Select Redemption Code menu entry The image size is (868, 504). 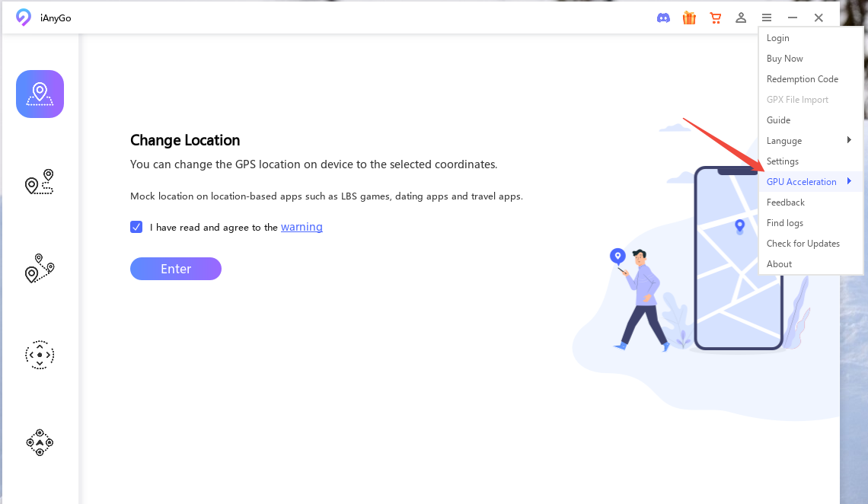(802, 79)
